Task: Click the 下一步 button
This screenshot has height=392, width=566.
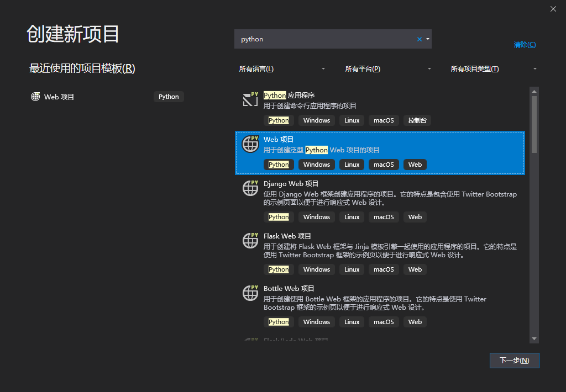Action: [514, 360]
